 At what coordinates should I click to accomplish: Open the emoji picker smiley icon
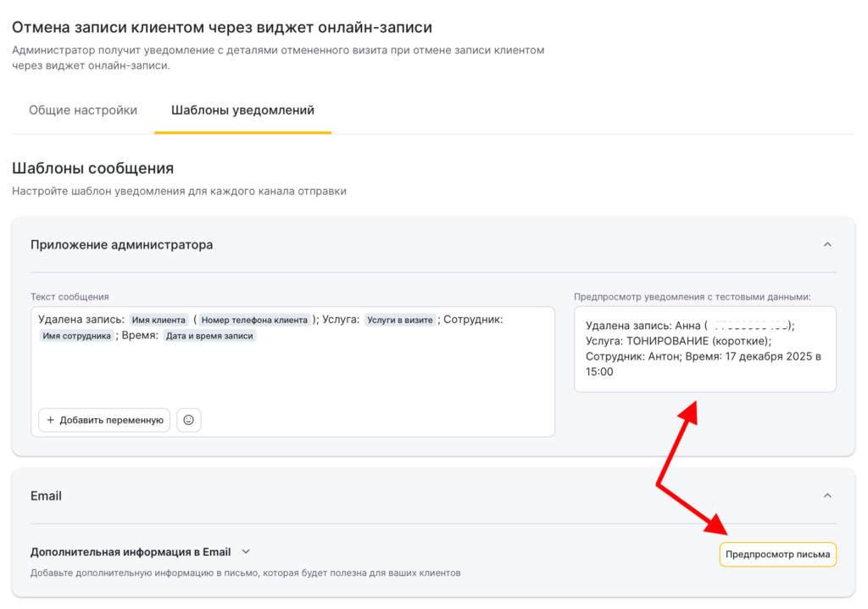coord(189,420)
